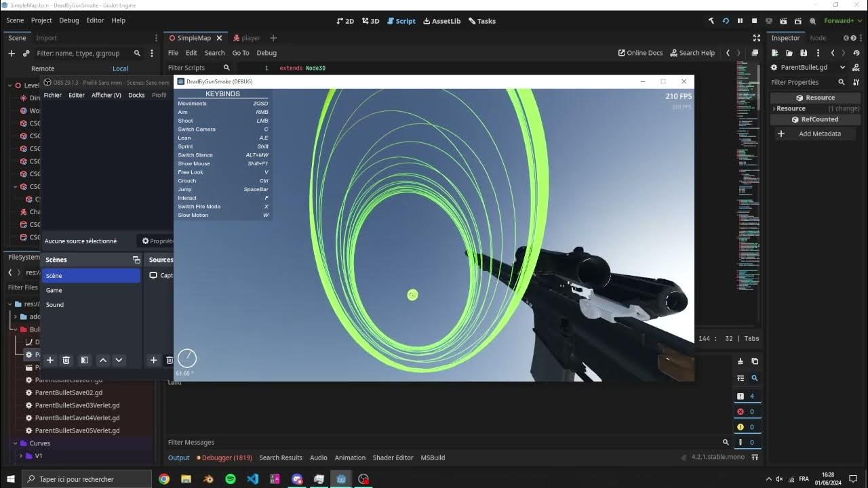The image size is (868, 488).
Task: Reload the running project
Action: 726,21
